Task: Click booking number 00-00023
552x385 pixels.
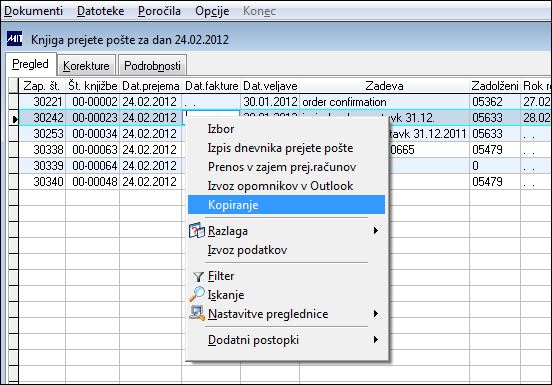Action: click(x=93, y=118)
